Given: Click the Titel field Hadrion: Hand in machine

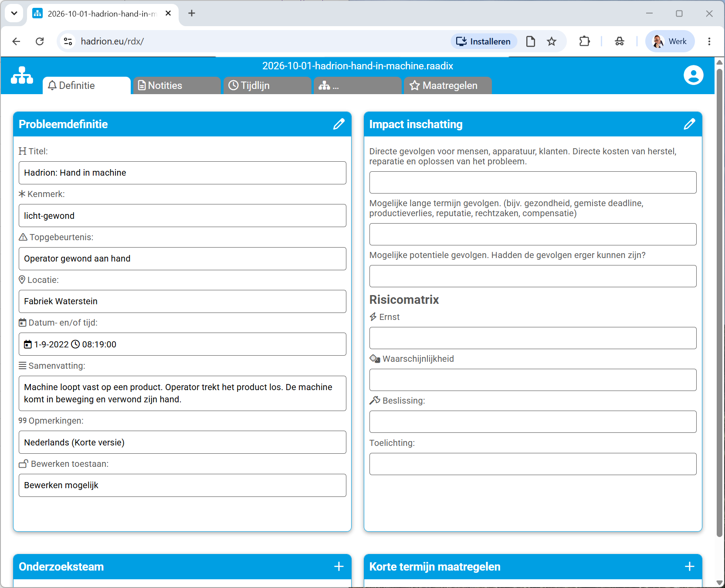Looking at the screenshot, I should coord(183,173).
